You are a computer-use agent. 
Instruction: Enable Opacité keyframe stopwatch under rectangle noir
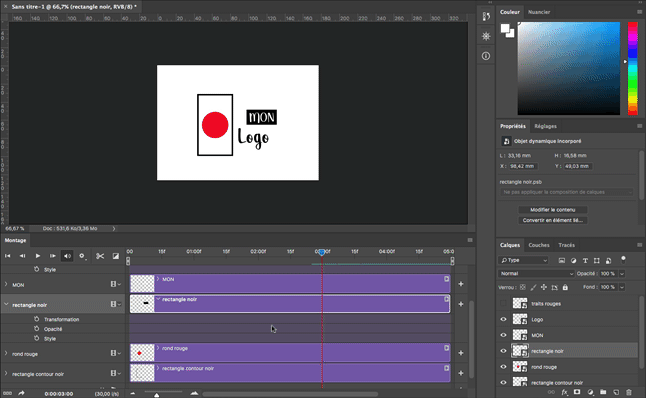(37, 328)
